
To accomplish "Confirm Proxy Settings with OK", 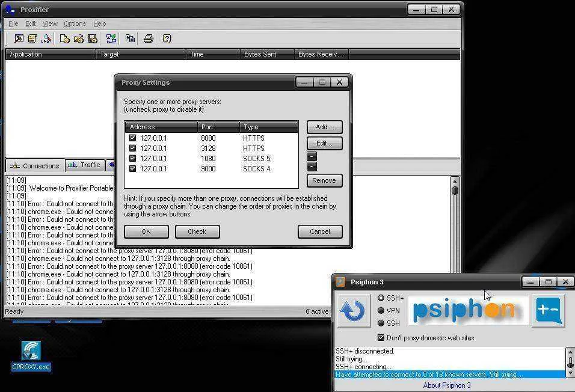I will pos(146,231).
